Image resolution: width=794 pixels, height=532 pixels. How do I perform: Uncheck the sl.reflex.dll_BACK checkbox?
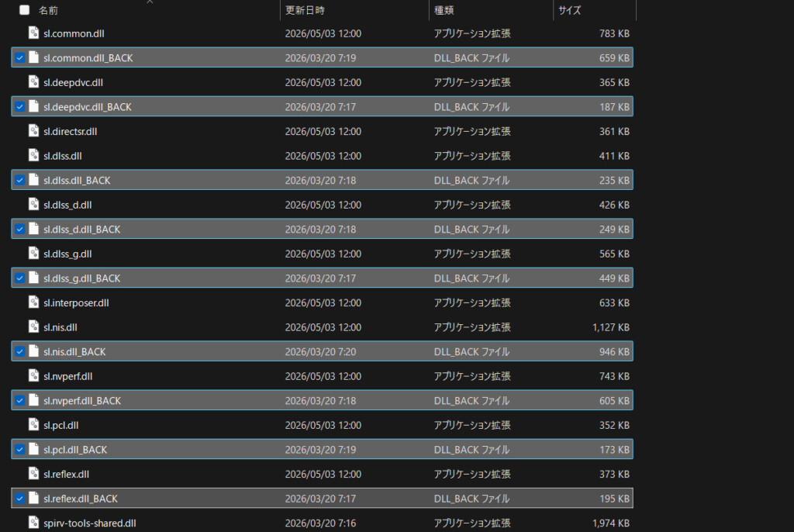19,499
